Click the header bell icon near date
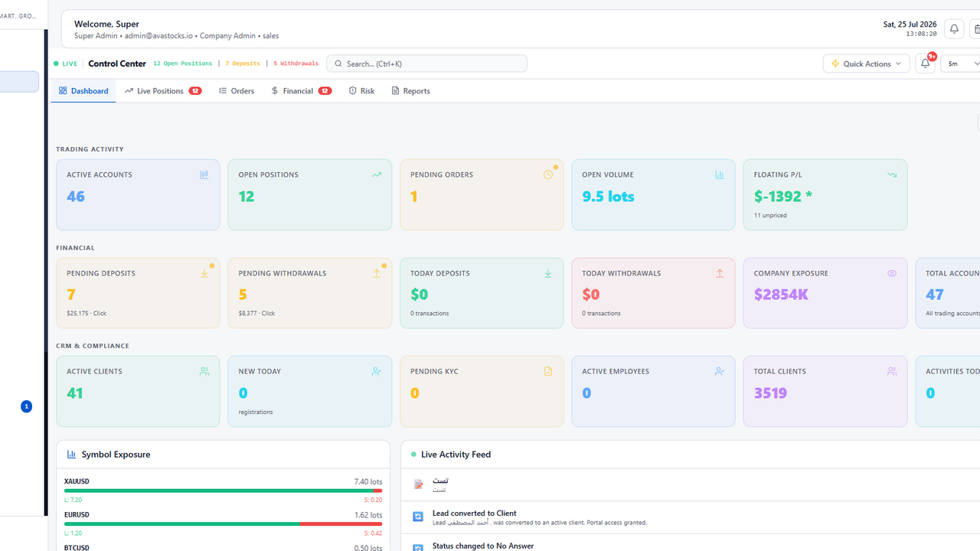980x551 pixels. (x=954, y=29)
